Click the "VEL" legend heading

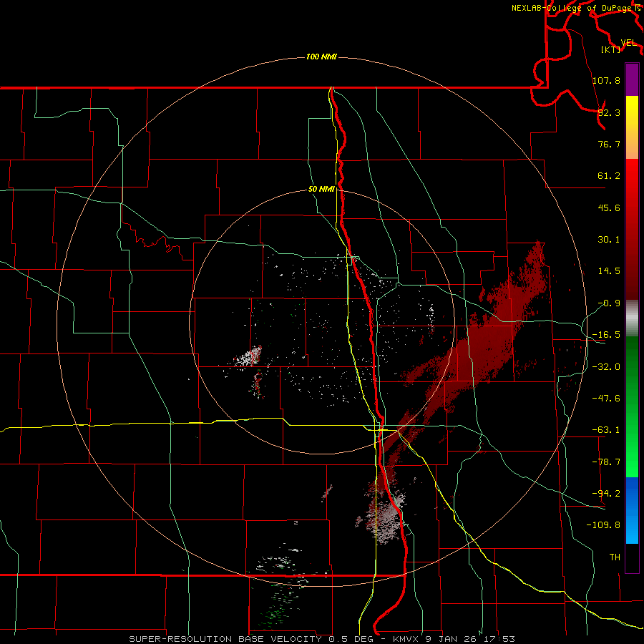628,43
